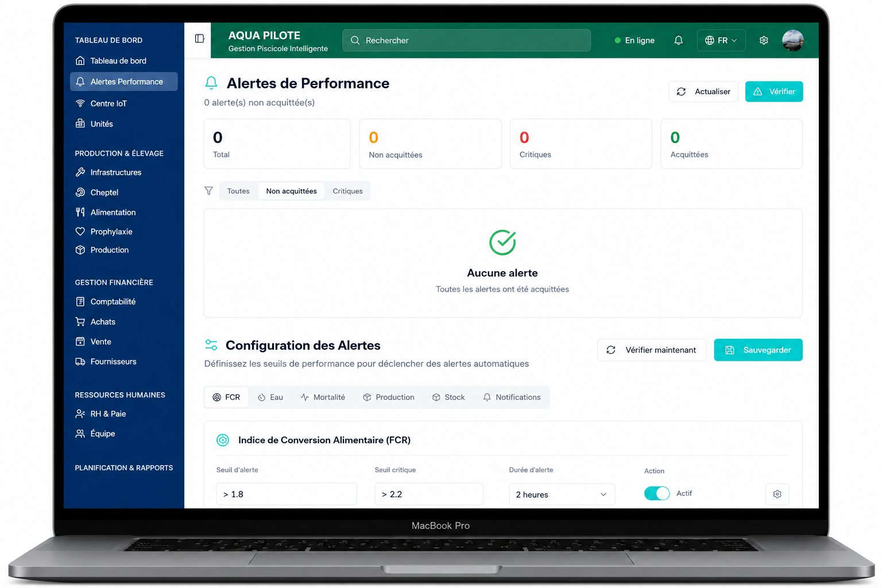Open the notifications bell in the header
This screenshot has width=882, height=588.
pos(678,40)
